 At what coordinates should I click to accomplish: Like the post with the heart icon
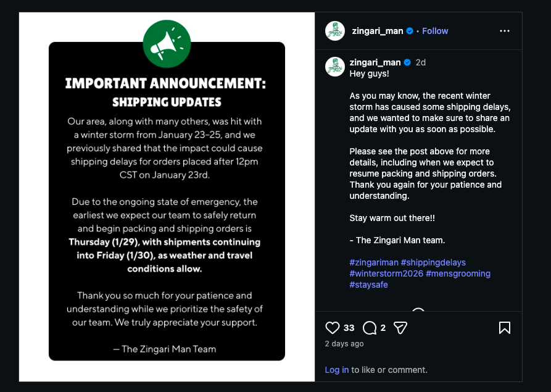(333, 328)
